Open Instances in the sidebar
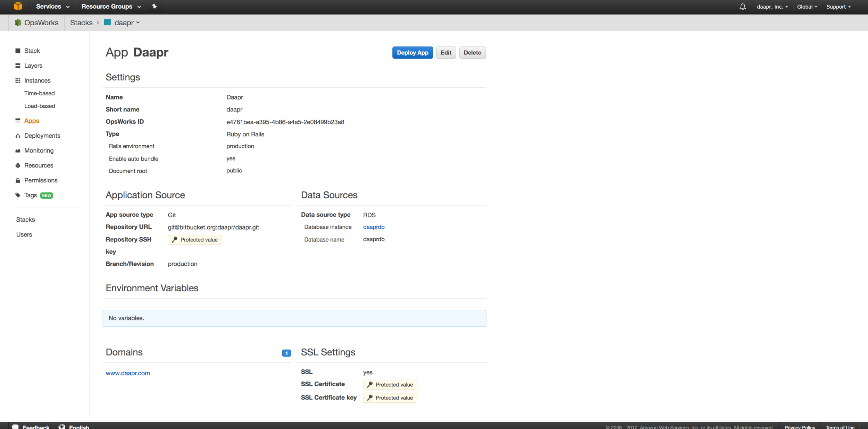Viewport: 868px width, 429px height. click(37, 80)
